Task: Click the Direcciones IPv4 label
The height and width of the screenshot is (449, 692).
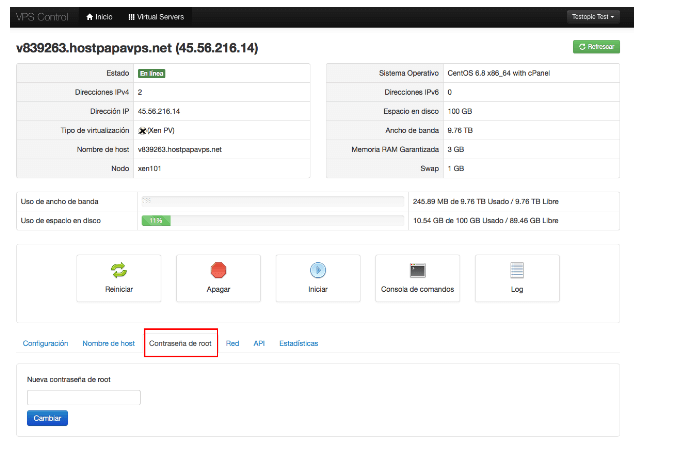Action: (102, 92)
